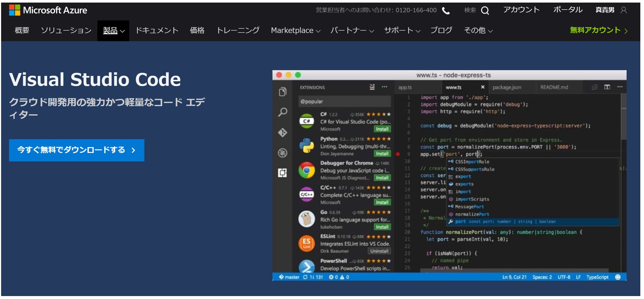Viewport: 644px width, 299px height.
Task: Toggle the breakpoint on line 9
Action: pos(398,154)
